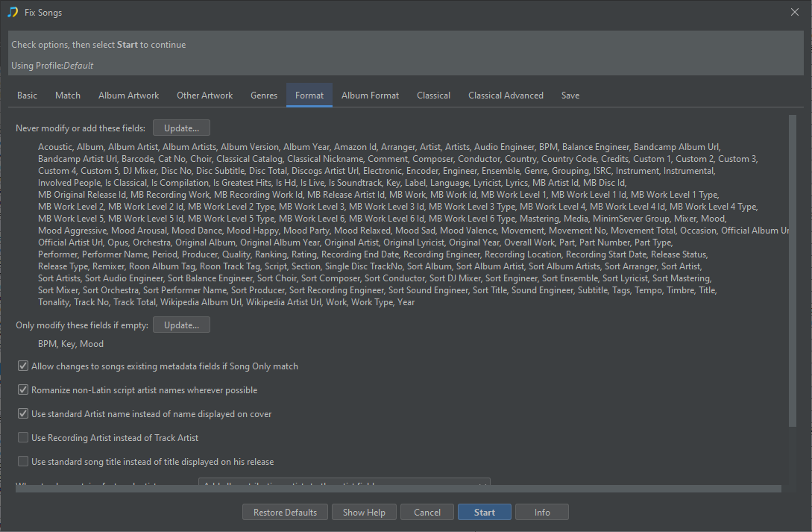This screenshot has width=812, height=532.
Task: Click Update for never modify fields
Action: pos(181,128)
